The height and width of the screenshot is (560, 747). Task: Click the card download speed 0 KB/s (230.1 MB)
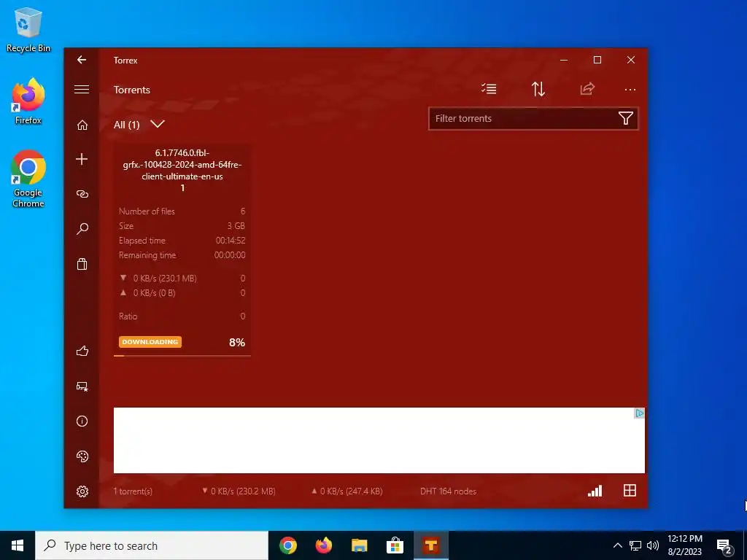click(165, 279)
